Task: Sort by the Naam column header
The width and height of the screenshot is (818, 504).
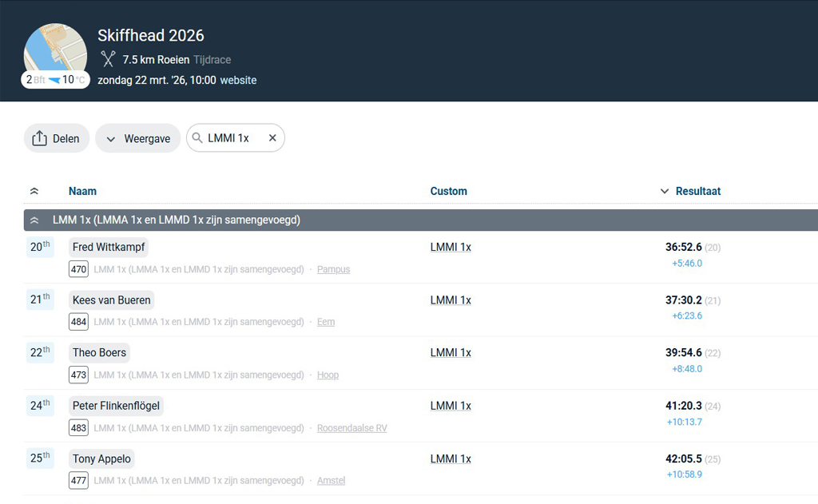Action: point(82,192)
